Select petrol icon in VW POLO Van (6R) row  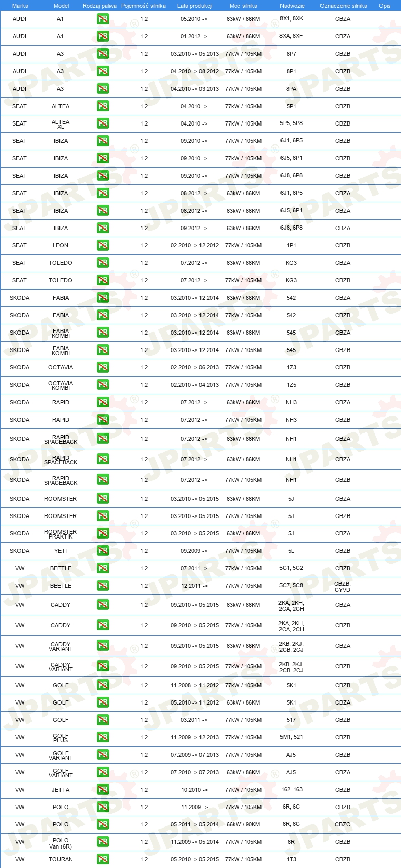click(103, 842)
